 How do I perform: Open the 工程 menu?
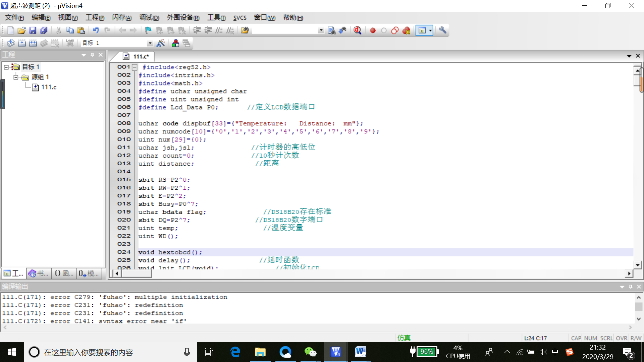[x=95, y=17]
